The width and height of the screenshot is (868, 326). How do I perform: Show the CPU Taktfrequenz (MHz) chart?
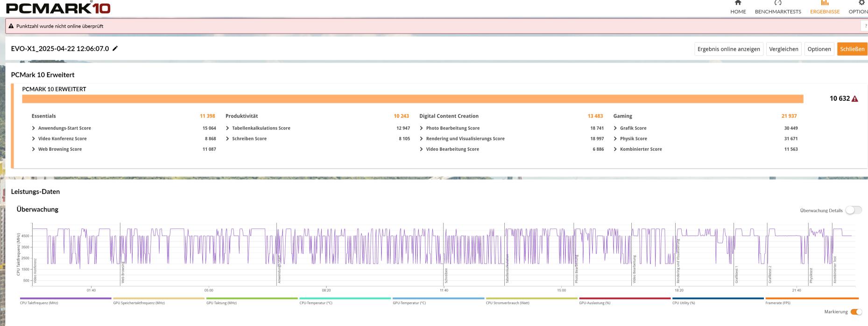coord(66,300)
